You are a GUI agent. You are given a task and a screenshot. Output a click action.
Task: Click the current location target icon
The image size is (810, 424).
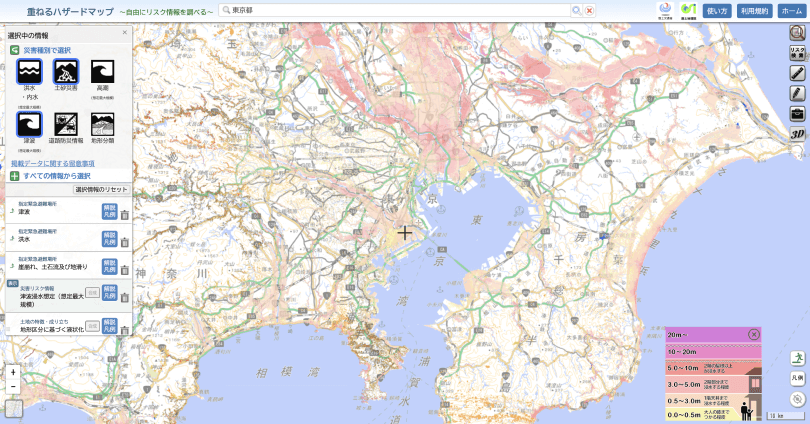[x=797, y=399]
